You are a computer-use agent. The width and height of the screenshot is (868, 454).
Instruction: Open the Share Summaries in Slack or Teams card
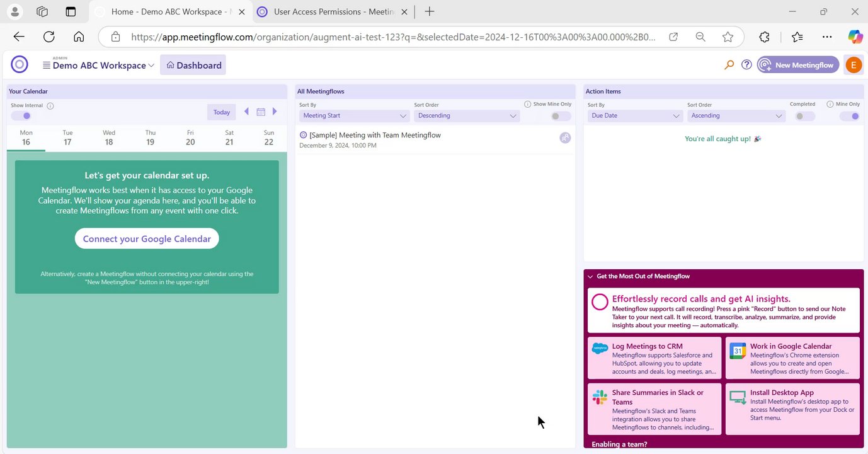click(654, 409)
